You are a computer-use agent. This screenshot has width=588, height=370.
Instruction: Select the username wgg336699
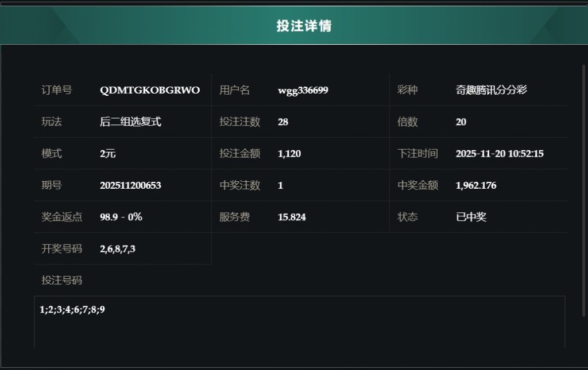303,90
